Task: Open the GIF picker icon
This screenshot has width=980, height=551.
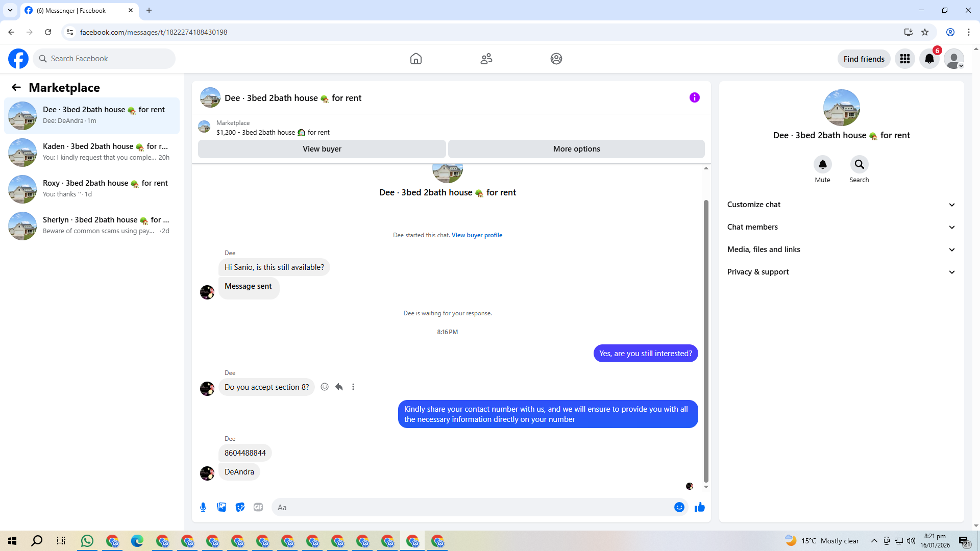Action: click(258, 507)
